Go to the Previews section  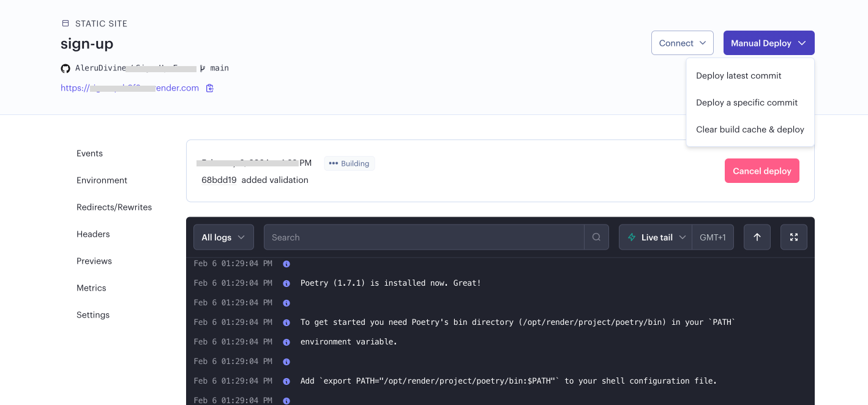(94, 261)
